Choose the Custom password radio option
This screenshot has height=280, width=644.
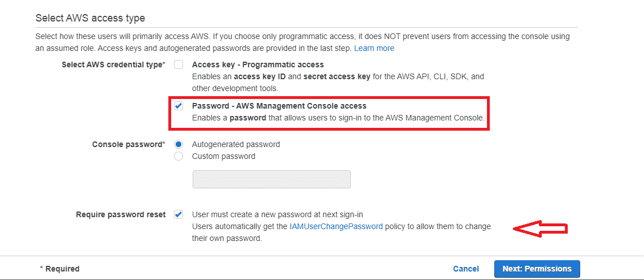click(x=179, y=156)
